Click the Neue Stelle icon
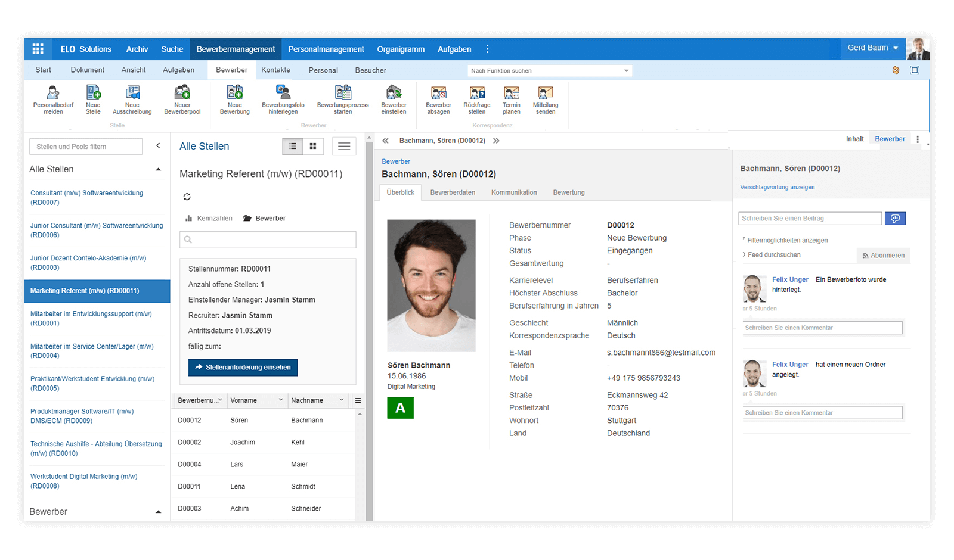The width and height of the screenshot is (954, 560). (93, 93)
